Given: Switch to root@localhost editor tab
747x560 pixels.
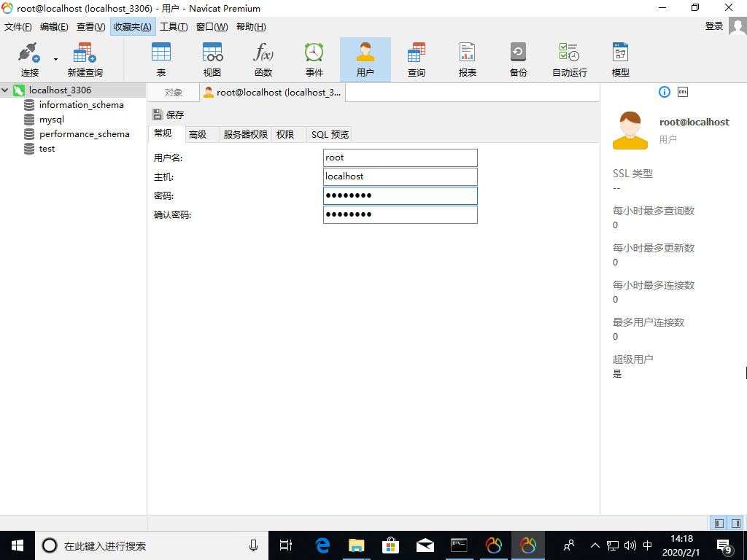Looking at the screenshot, I should (273, 93).
